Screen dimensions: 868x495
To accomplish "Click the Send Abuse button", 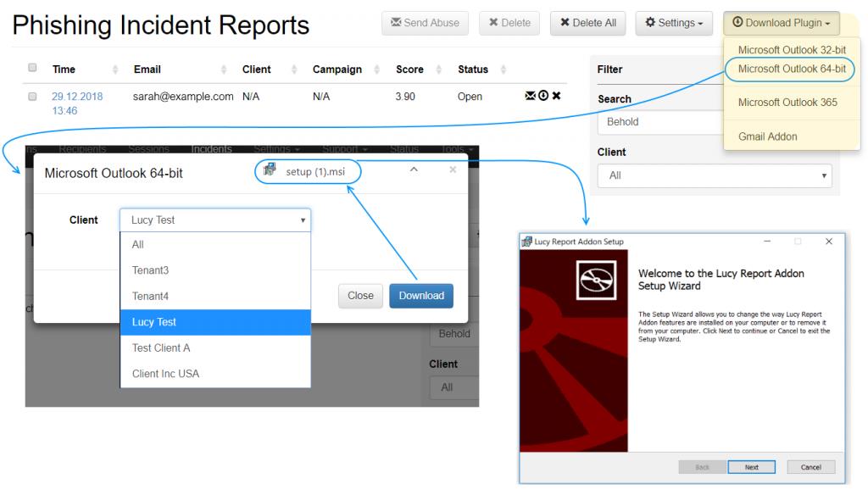I will coord(425,23).
